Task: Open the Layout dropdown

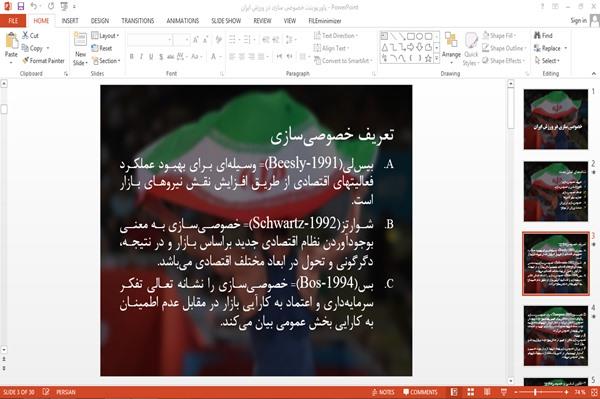Action: (x=105, y=36)
